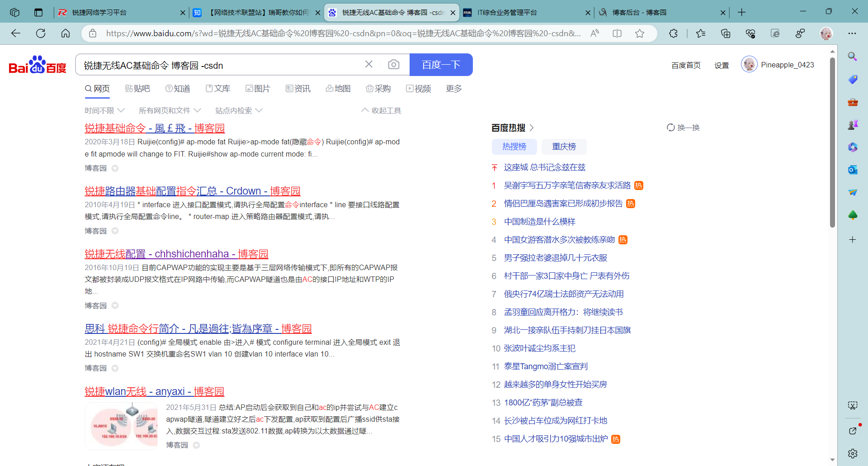Open result 锐捷wlan无线 - anyaxi
The height and width of the screenshot is (466, 868).
pyautogui.click(x=155, y=391)
